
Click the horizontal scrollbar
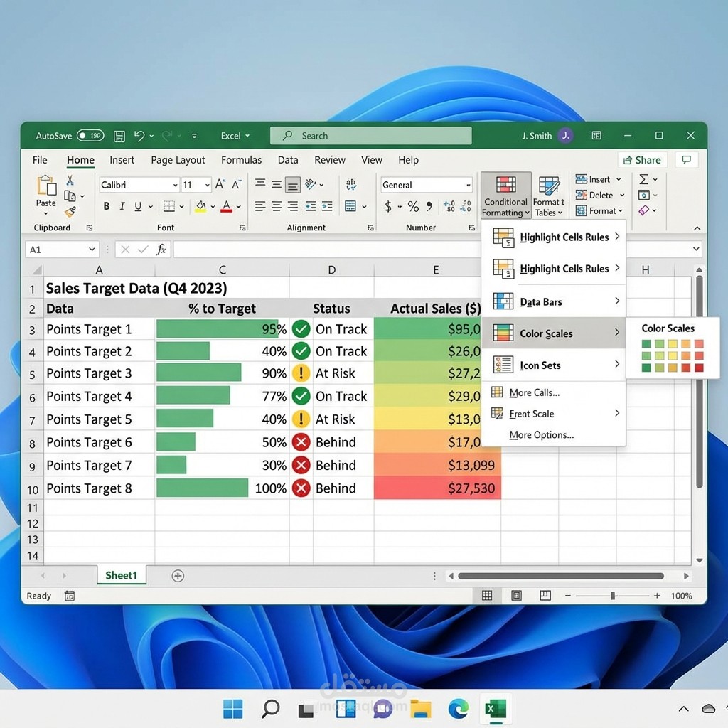[561, 576]
